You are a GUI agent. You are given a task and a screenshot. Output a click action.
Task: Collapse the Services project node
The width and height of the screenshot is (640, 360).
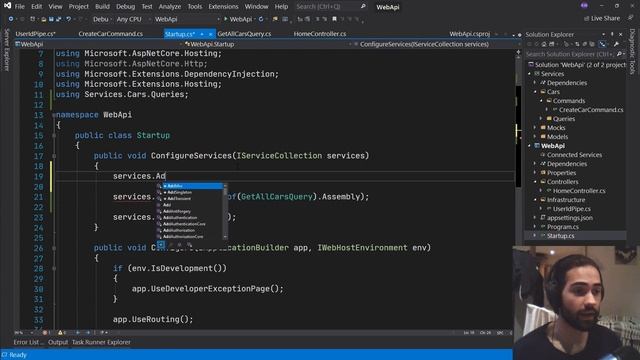pos(530,74)
